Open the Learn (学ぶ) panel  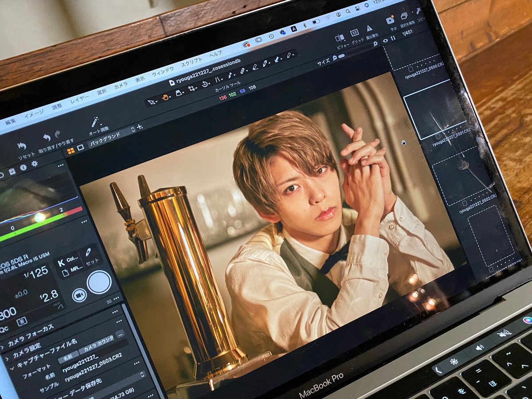click(391, 20)
